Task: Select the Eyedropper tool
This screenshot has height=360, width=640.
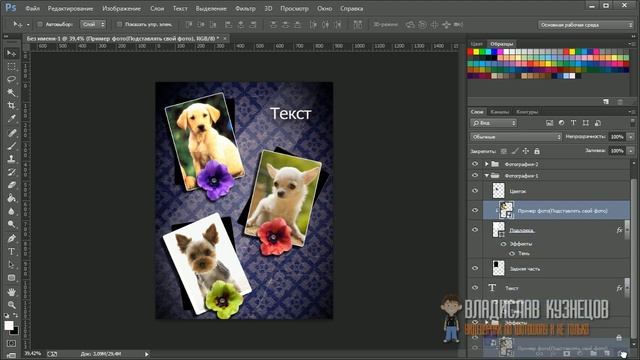Action: point(11,119)
